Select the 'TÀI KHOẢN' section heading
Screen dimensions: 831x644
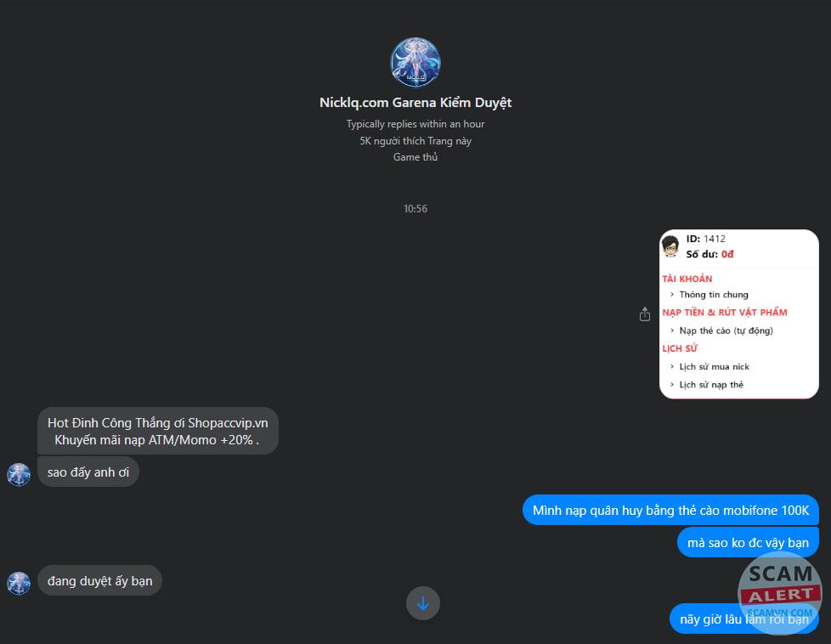[687, 279]
